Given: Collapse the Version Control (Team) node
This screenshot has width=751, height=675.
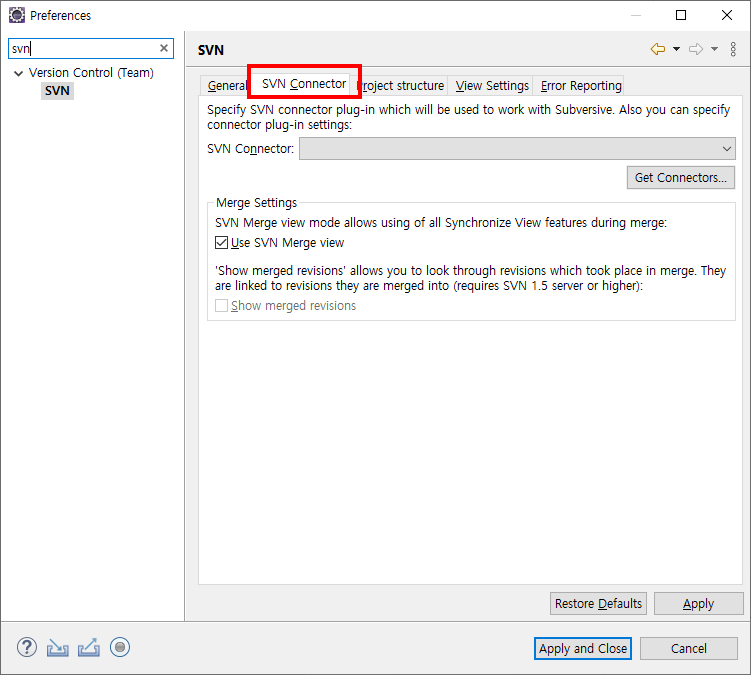Looking at the screenshot, I should click(19, 73).
